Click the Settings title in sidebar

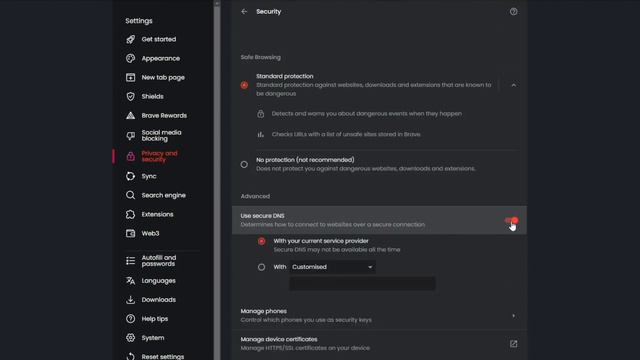click(139, 21)
